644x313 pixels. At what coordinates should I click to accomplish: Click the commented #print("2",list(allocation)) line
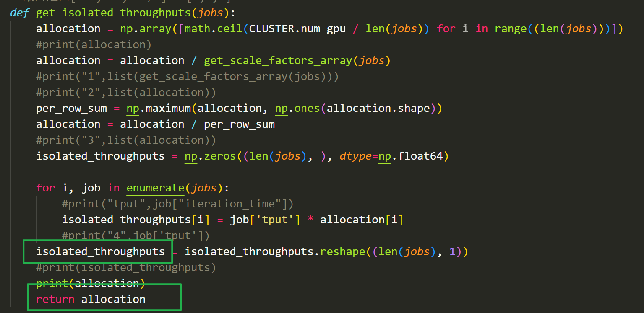[126, 92]
